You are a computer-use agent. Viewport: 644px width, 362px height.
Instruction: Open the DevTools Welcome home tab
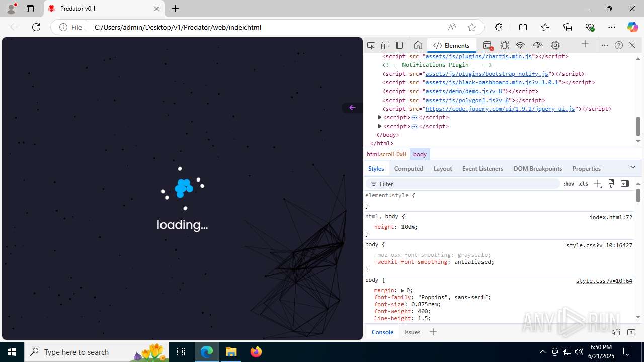point(418,45)
